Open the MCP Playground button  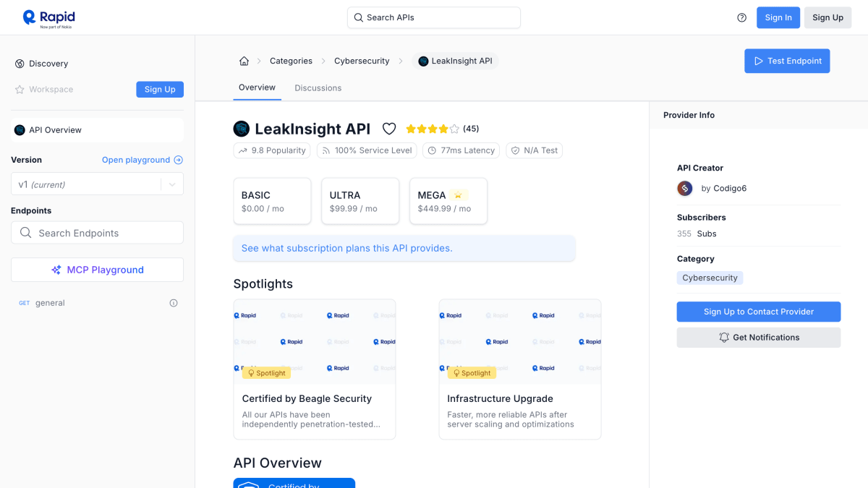point(97,270)
